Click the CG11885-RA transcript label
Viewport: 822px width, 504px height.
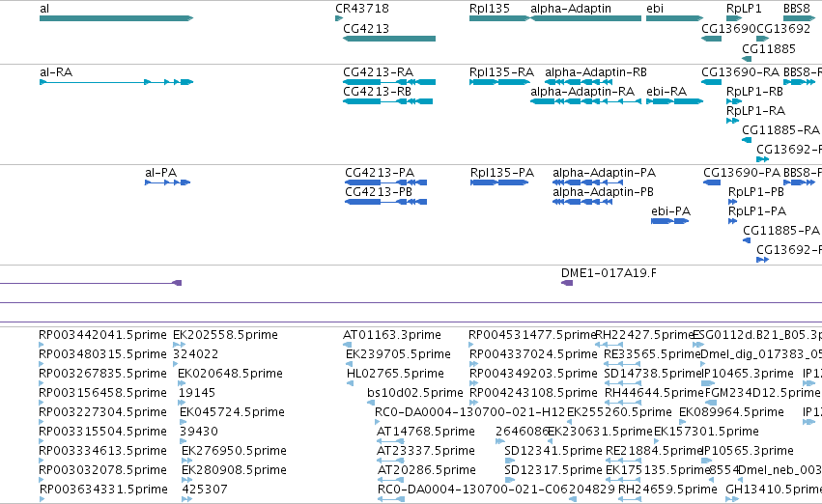(780, 129)
